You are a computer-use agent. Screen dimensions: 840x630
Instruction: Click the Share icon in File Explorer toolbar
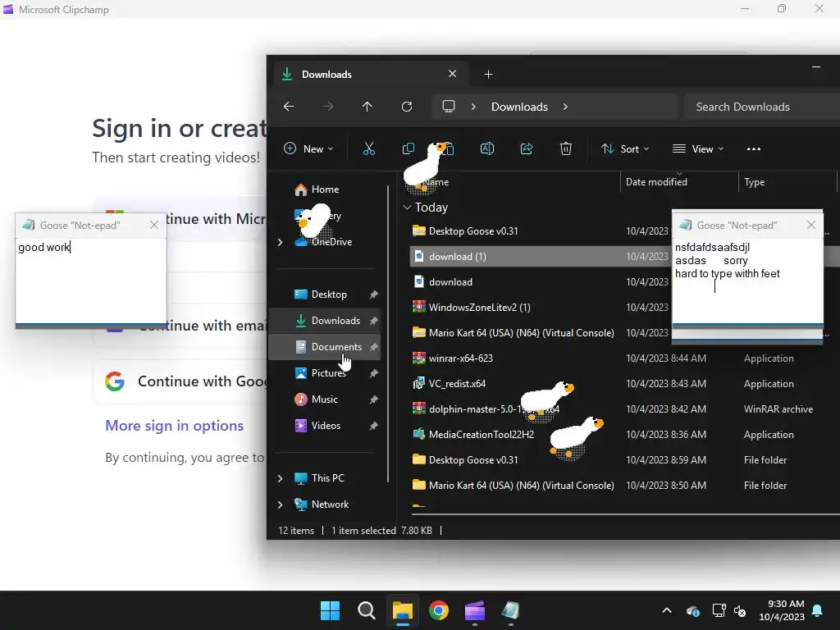tap(527, 149)
